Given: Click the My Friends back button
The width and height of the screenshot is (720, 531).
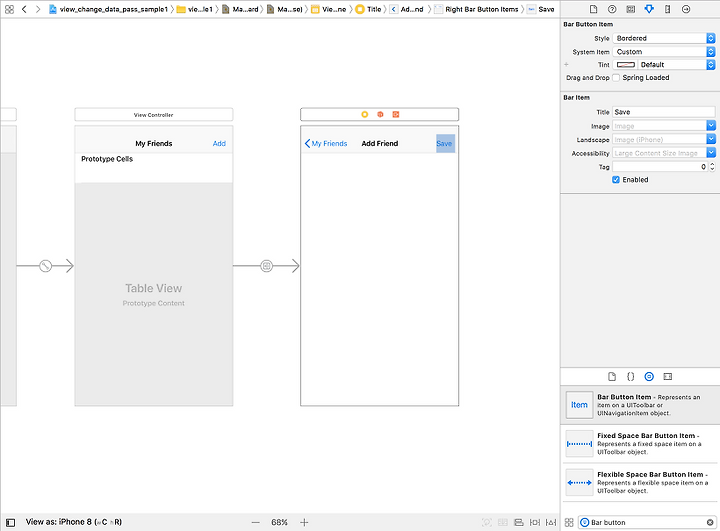Looking at the screenshot, I should click(x=326, y=143).
